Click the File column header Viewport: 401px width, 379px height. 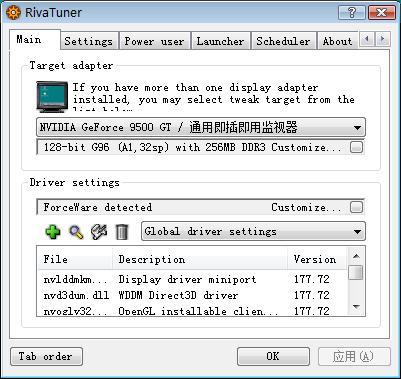click(x=75, y=259)
